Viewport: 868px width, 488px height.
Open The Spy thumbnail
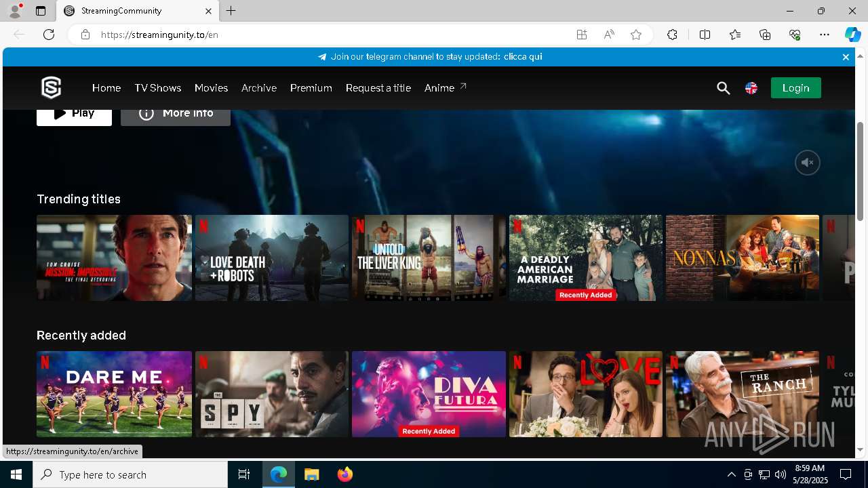point(272,394)
